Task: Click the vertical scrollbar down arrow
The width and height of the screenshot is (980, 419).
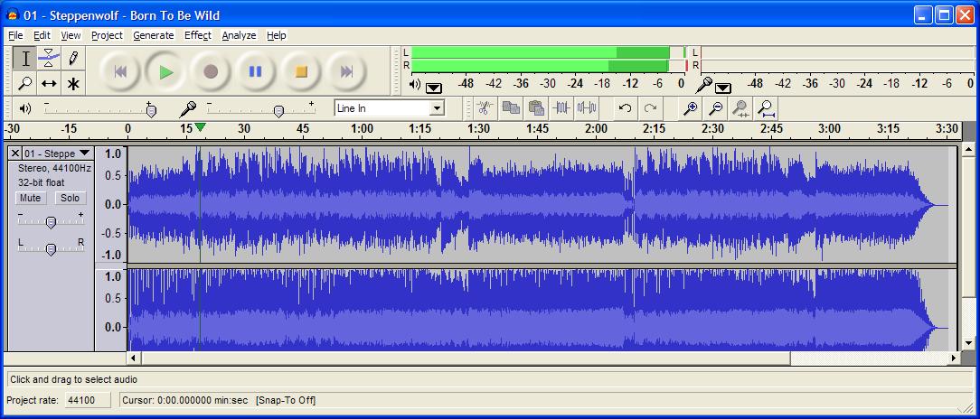Action: tap(968, 343)
